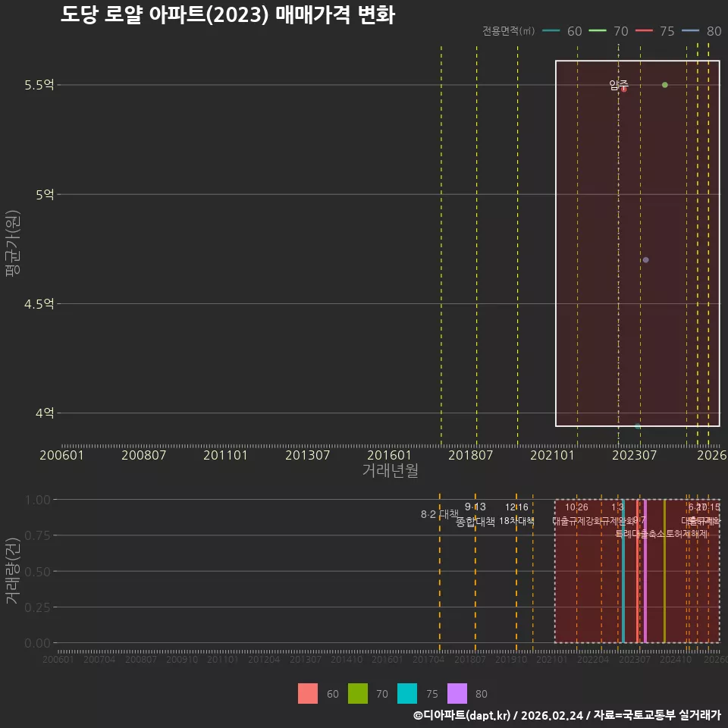Click the 12·16 18차대책 annotation
This screenshot has width=728, height=728.
point(516,514)
